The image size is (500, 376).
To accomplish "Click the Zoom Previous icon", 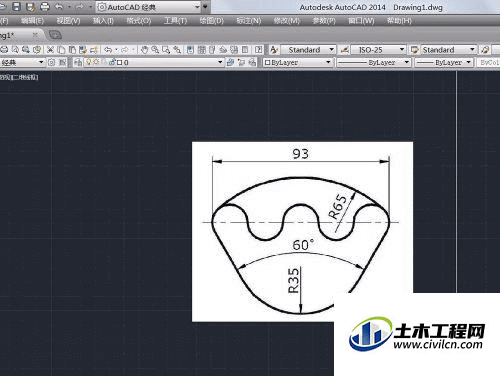I will [x=177, y=50].
